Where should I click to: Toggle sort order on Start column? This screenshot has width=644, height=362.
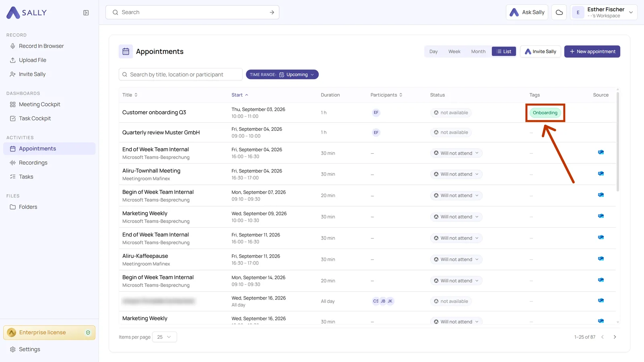[x=240, y=95]
